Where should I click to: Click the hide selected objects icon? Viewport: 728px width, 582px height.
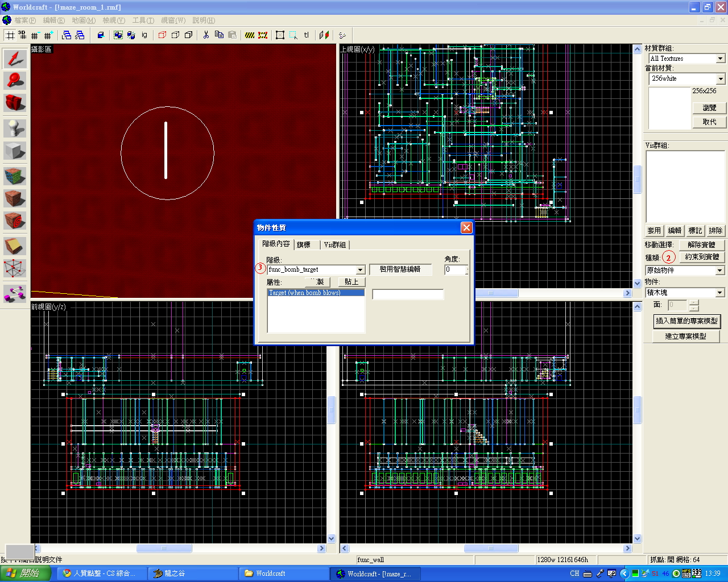(x=162, y=35)
